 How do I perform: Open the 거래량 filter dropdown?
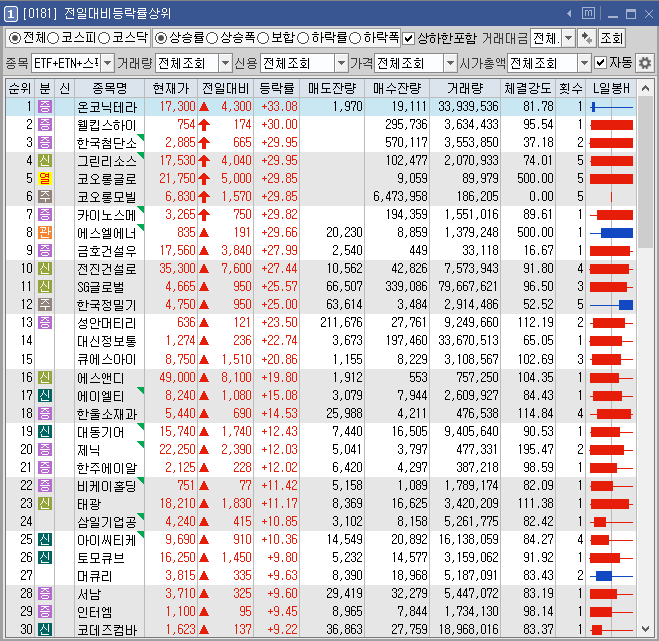click(x=225, y=63)
